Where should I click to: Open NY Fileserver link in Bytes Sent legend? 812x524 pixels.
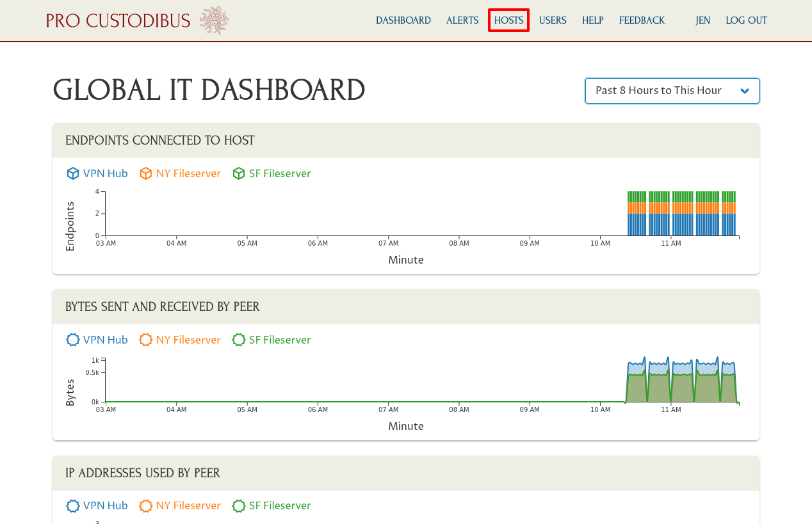(188, 340)
